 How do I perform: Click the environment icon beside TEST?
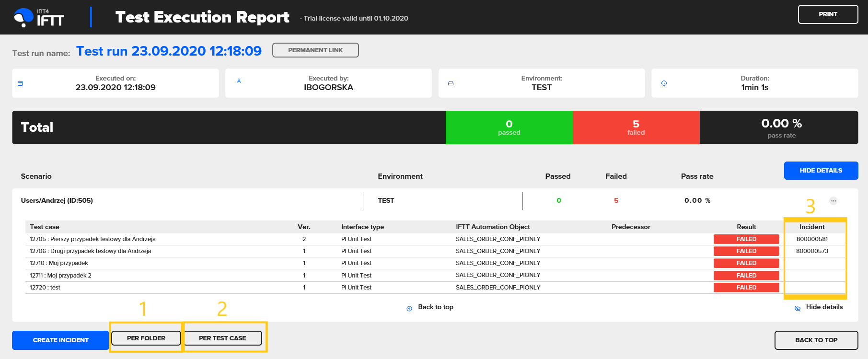[x=451, y=83]
